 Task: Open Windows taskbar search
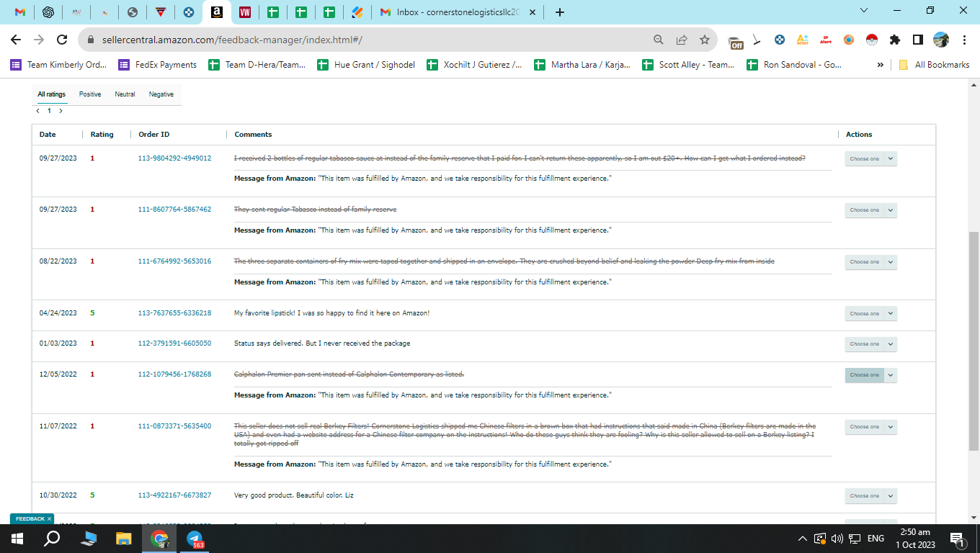52,539
